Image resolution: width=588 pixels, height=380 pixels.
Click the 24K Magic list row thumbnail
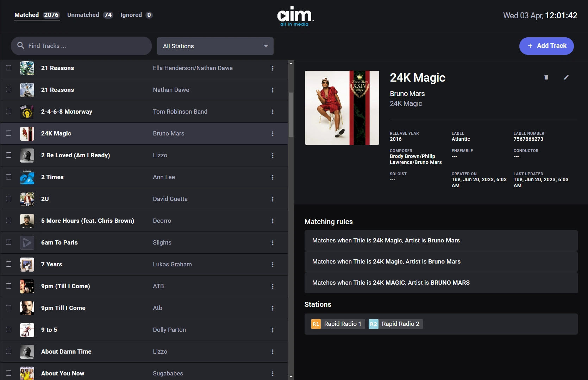coord(27,134)
